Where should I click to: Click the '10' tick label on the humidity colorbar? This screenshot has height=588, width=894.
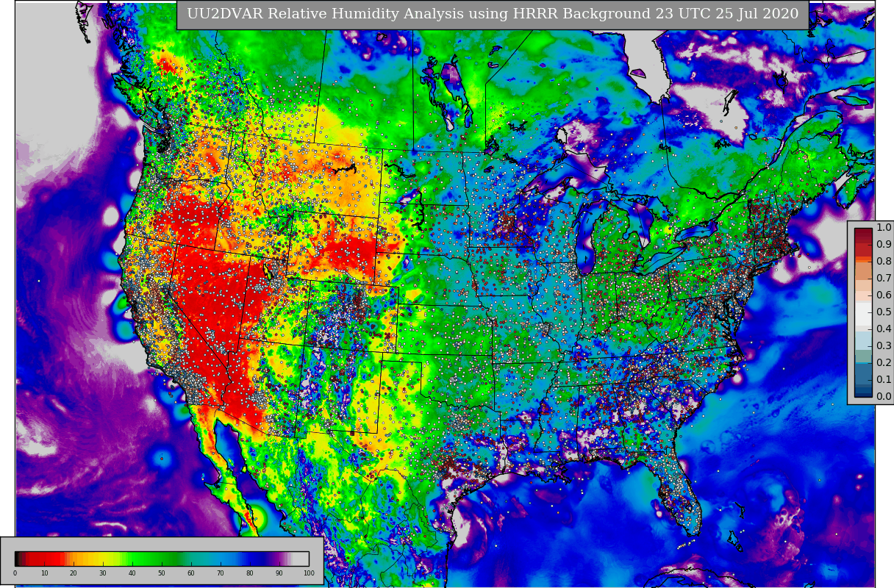pyautogui.click(x=44, y=573)
